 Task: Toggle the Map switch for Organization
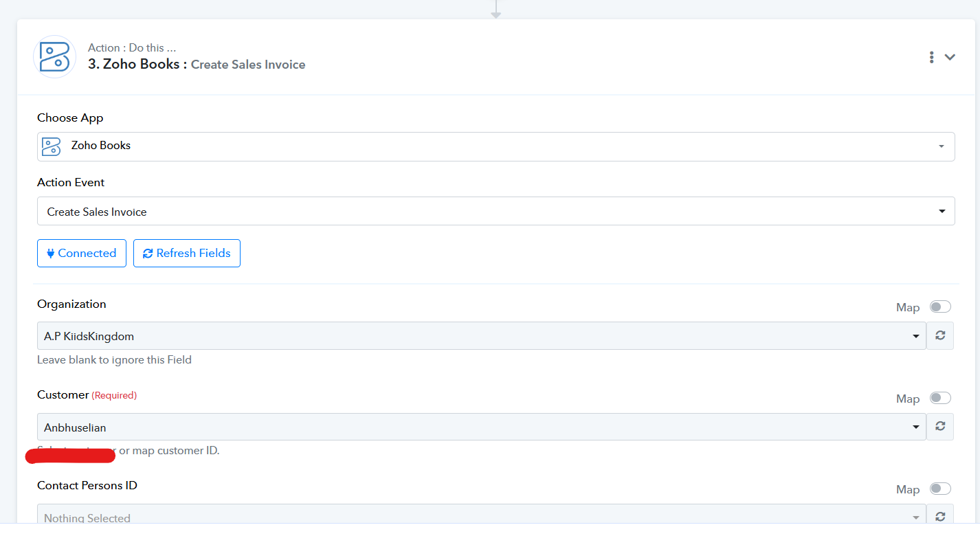940,306
